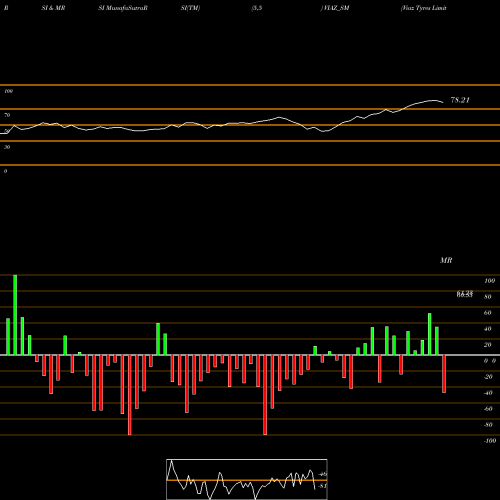This screenshot has height=500, width=500.
Task: Click the MR axis label -60
Action: (x=488, y=409)
